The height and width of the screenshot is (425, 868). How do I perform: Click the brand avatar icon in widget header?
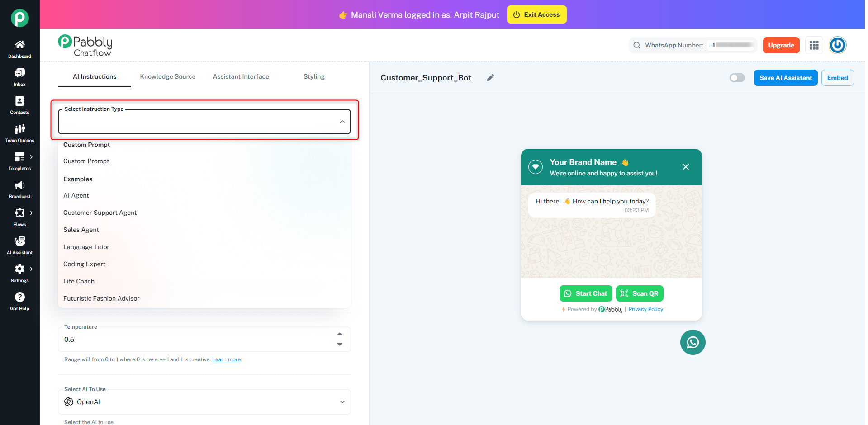tap(536, 167)
